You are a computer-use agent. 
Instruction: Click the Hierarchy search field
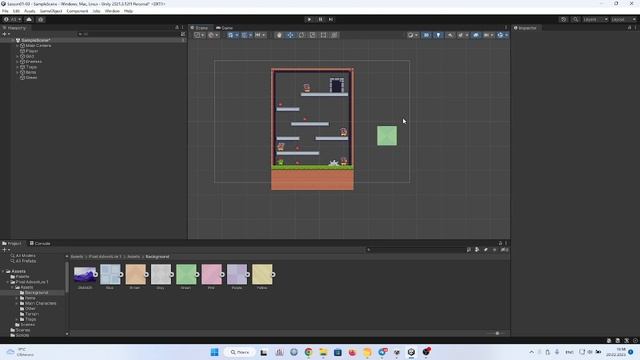(129, 34)
